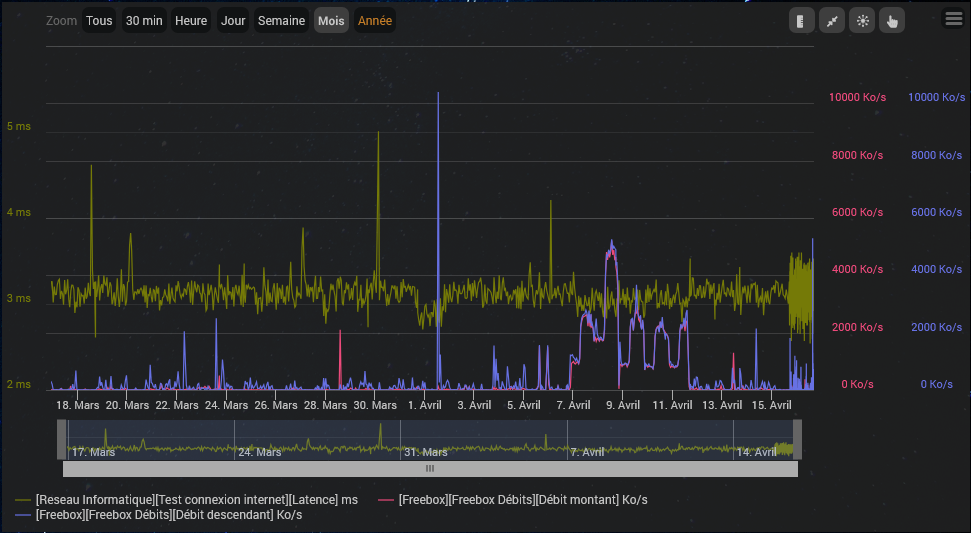
Task: Select the Année zoom button
Action: (375, 20)
